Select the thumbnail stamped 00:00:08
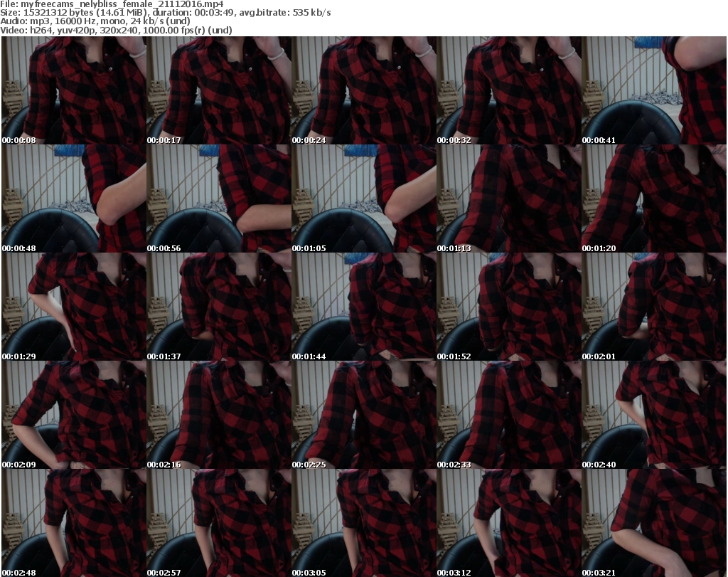 (x=74, y=90)
